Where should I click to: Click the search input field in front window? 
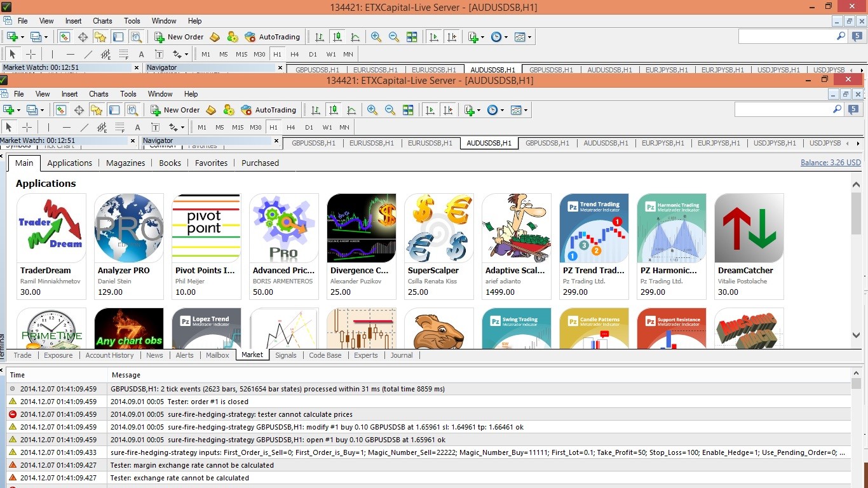pos(782,109)
